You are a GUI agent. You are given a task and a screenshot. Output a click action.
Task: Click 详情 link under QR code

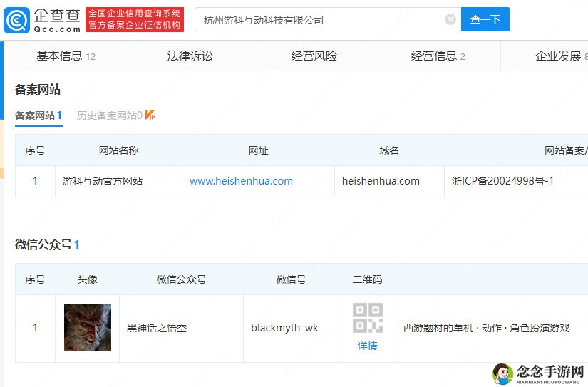click(x=368, y=346)
